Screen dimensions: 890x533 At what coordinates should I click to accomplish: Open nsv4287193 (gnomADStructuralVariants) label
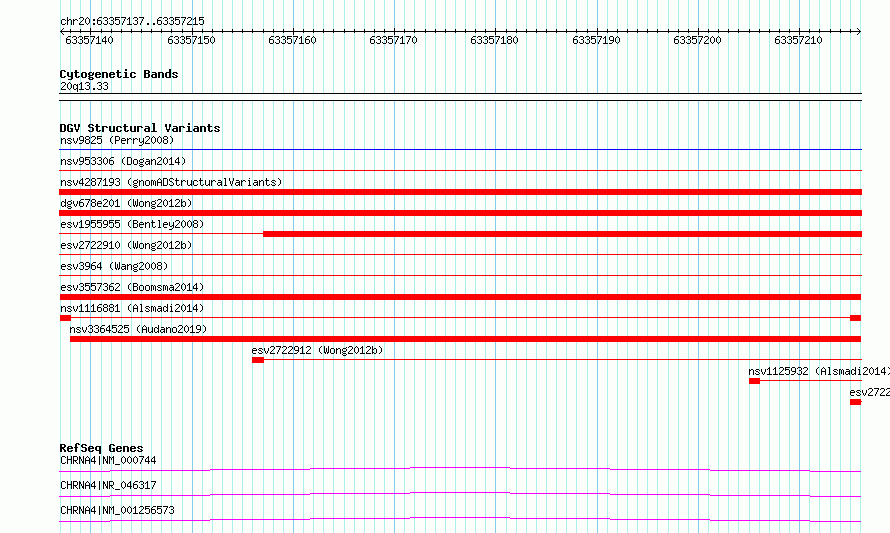tap(171, 182)
